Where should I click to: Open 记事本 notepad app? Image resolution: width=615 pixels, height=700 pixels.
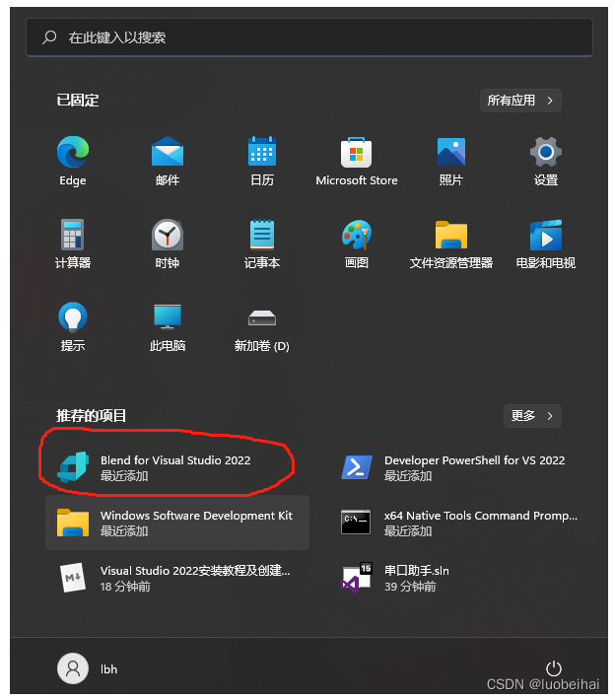(262, 244)
